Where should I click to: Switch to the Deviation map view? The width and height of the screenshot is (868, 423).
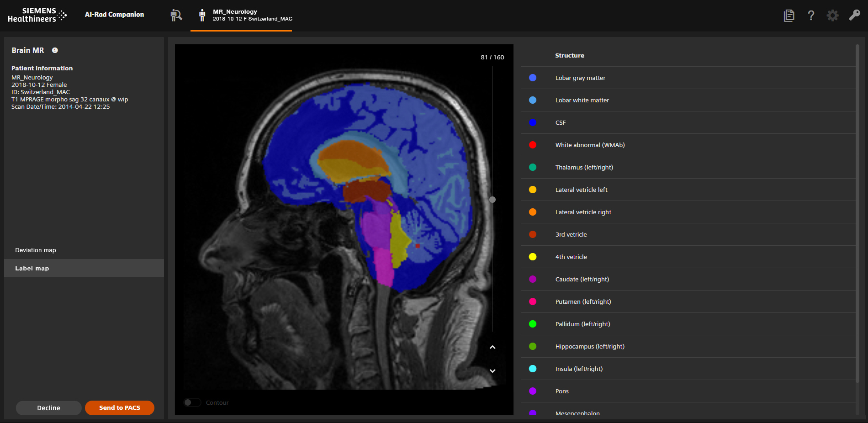pyautogui.click(x=84, y=250)
